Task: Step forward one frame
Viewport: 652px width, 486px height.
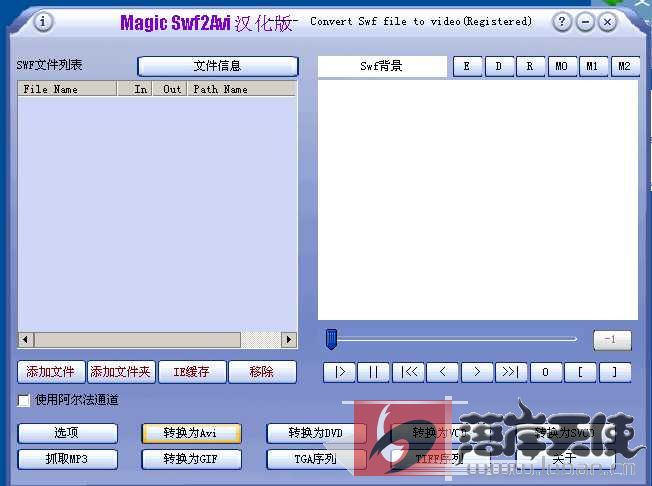Action: click(x=477, y=372)
